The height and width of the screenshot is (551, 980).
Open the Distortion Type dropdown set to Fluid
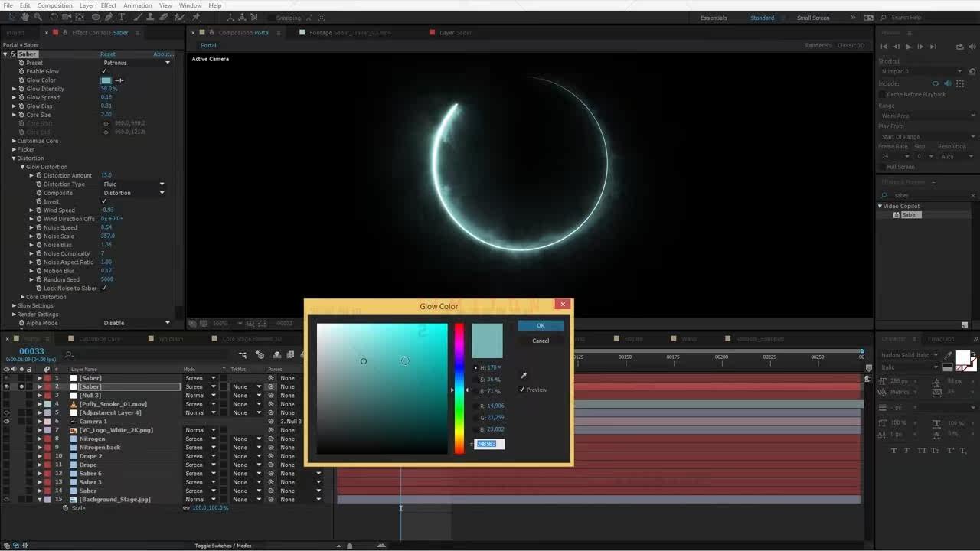click(134, 184)
